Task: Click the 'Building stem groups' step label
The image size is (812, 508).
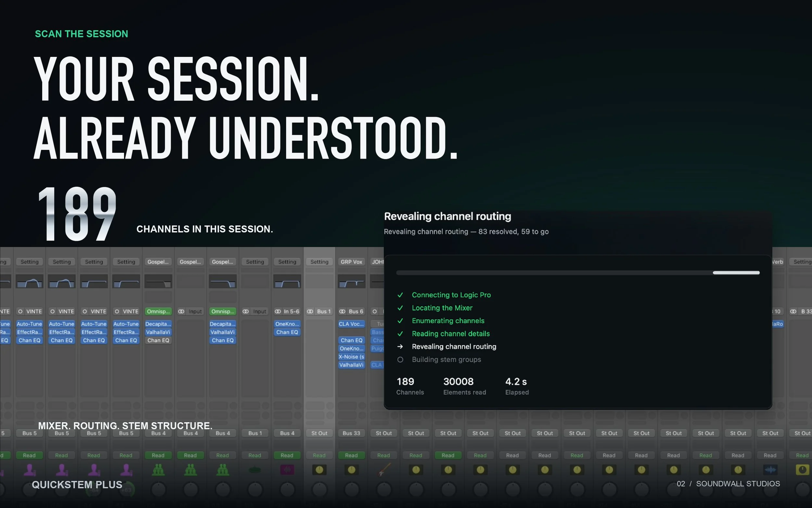Action: [x=447, y=359]
